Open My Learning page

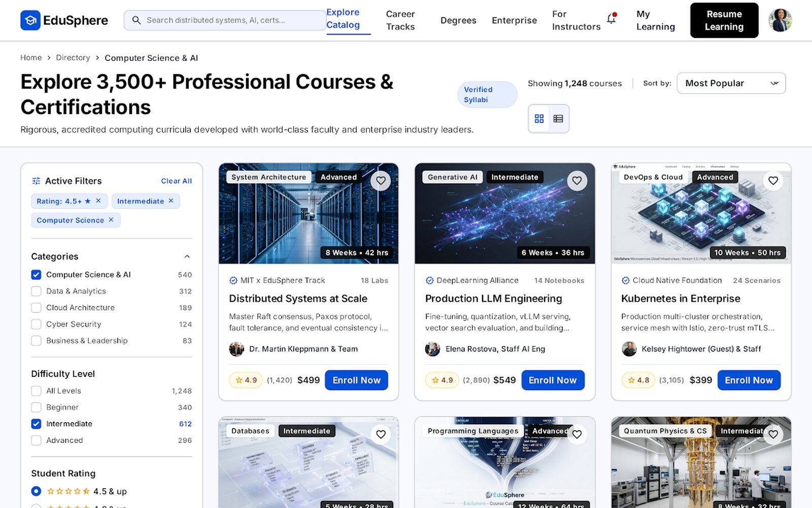pos(656,20)
